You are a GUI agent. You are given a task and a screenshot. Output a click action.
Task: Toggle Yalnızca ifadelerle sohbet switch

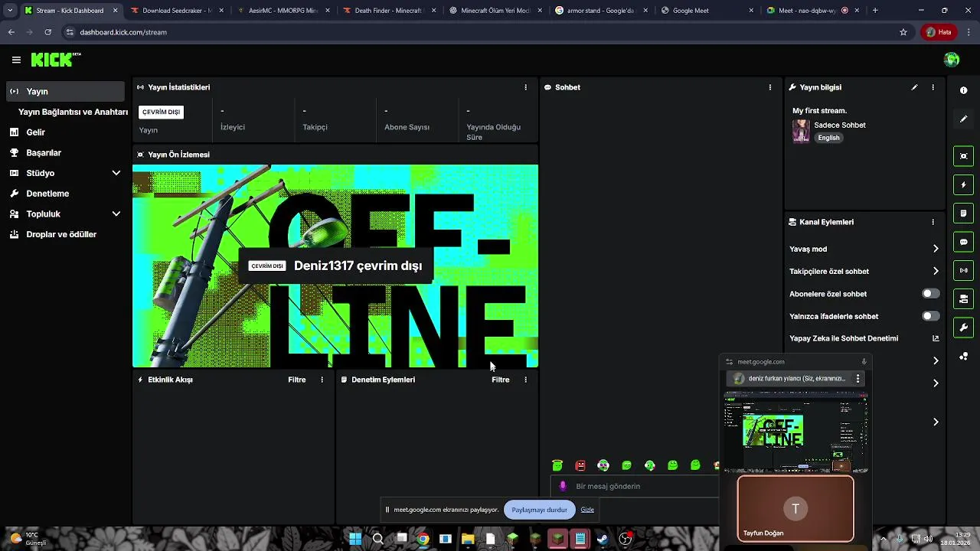pos(930,316)
